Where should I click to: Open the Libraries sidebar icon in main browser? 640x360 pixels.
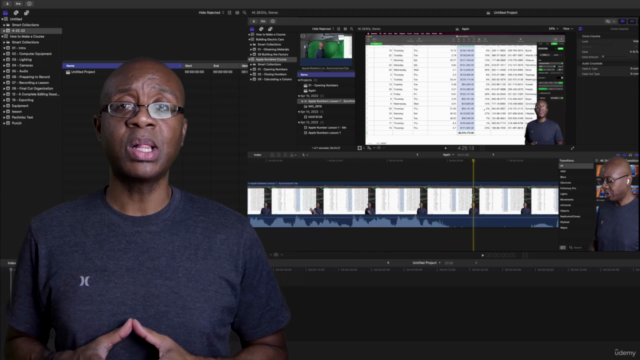pyautogui.click(x=5, y=13)
